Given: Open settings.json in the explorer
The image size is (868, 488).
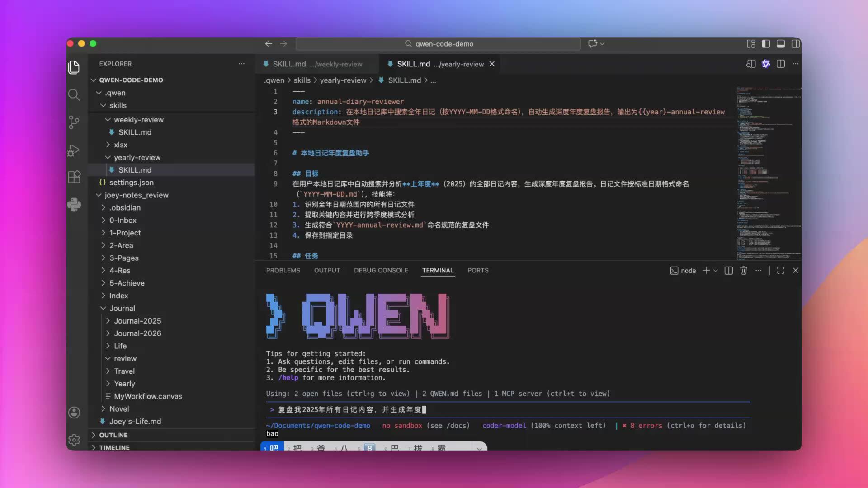Looking at the screenshot, I should 131,182.
